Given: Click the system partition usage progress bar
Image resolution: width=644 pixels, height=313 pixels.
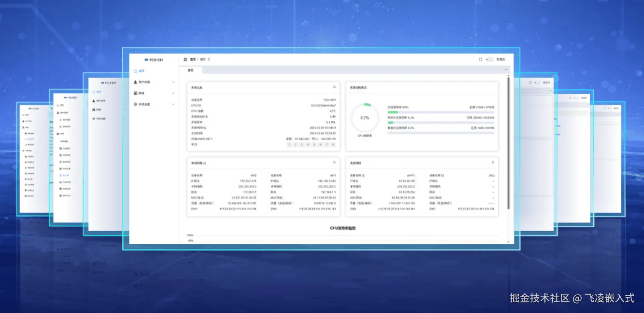Looking at the screenshot, I should click(441, 122).
